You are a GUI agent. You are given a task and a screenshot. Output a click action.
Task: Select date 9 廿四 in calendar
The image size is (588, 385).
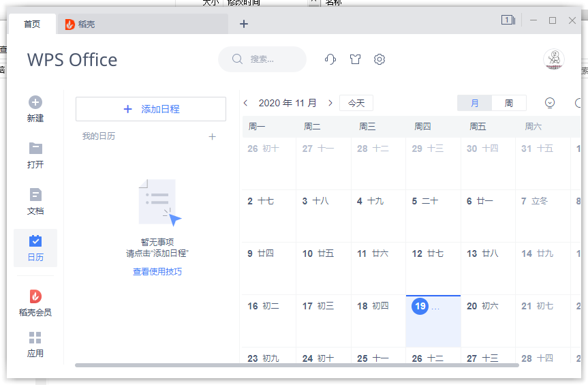(x=268, y=268)
